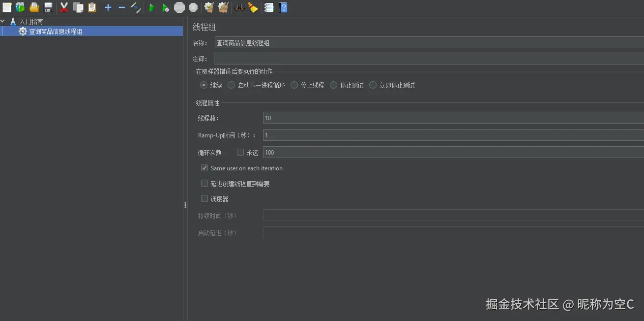Open the Templates icon in the toolbar

click(20, 7)
